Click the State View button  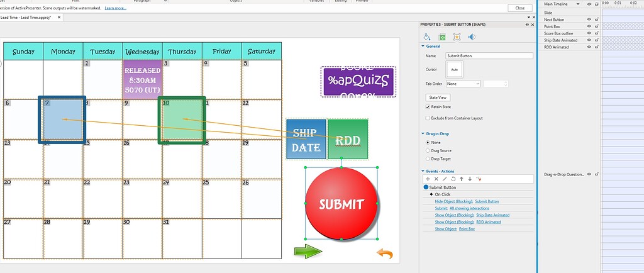coord(438,97)
